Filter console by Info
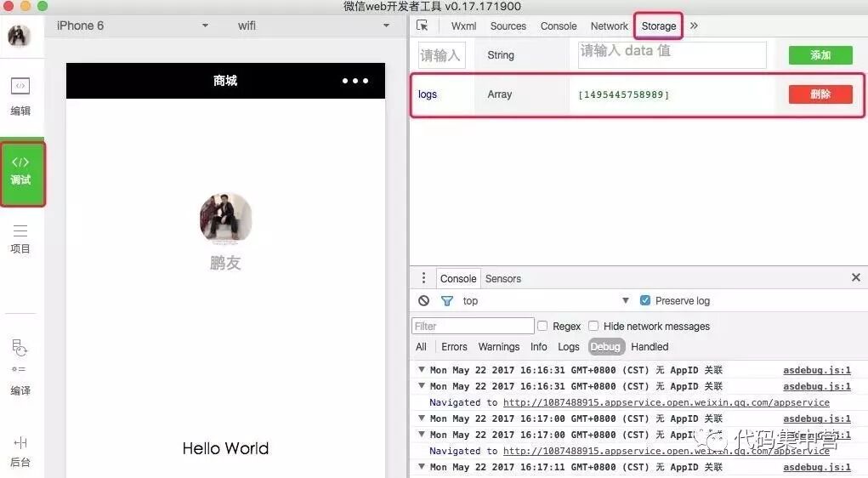 point(539,347)
